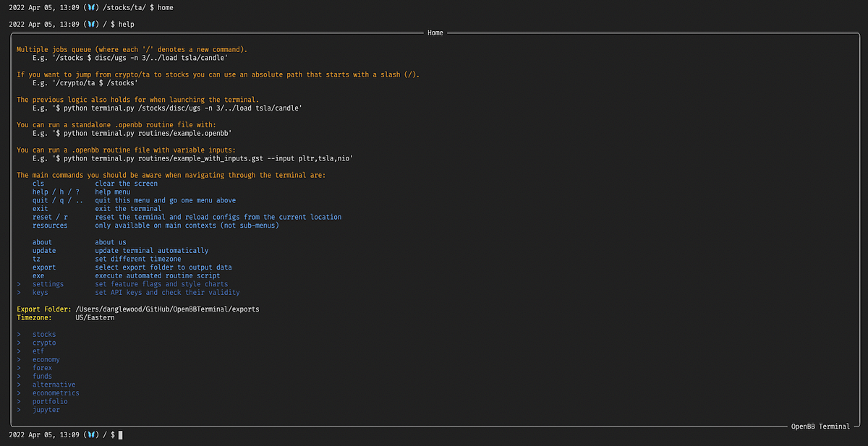Click the OpenBB logo beside the bottom prompt

click(92, 434)
